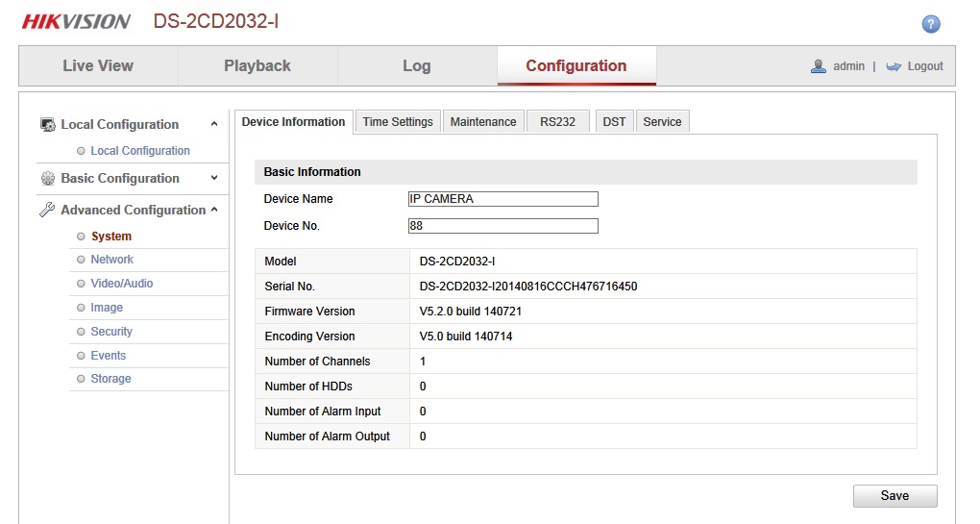Select the Storage radio bullet
Screen dimensions: 980x524
tap(81, 378)
